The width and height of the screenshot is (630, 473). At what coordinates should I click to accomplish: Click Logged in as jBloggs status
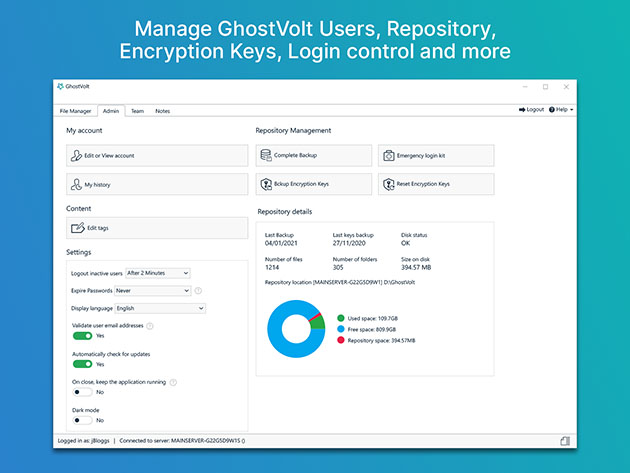click(x=84, y=441)
